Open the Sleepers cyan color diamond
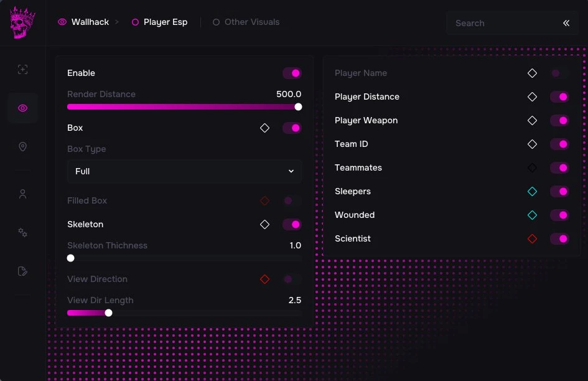 (x=532, y=192)
